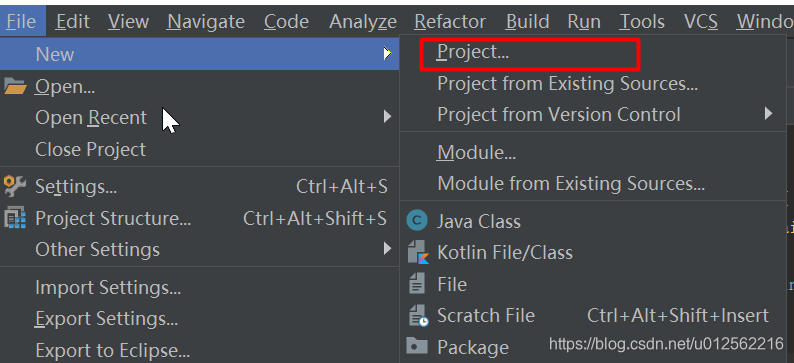Screen dimensions: 794x363
Task: Expand the Other Settings submenu arrow
Action: 387,249
